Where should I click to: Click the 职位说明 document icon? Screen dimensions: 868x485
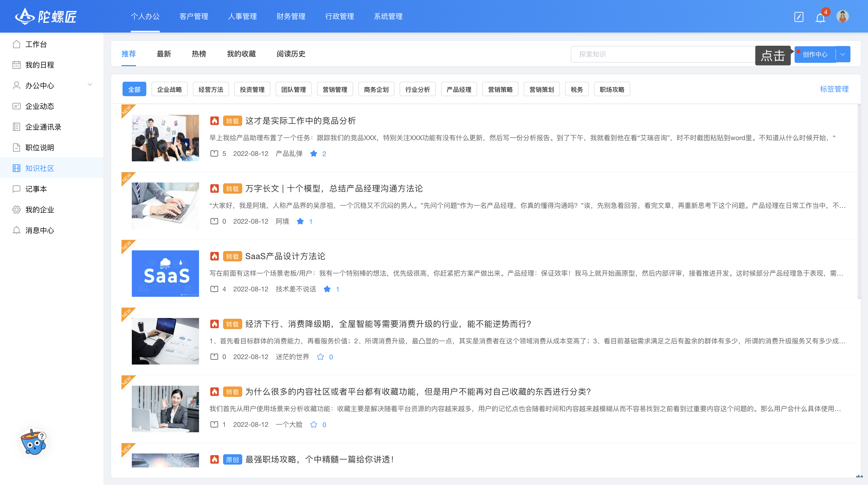coord(17,147)
